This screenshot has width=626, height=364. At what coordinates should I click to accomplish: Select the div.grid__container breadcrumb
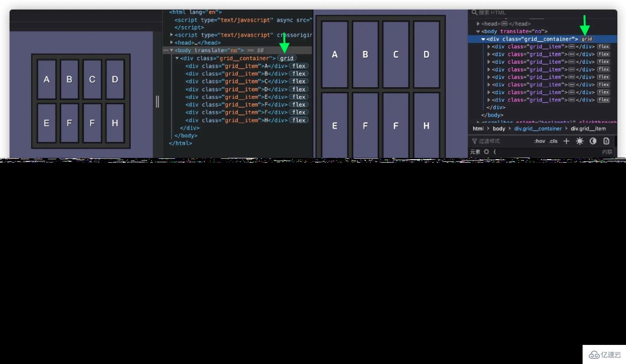[x=538, y=128]
